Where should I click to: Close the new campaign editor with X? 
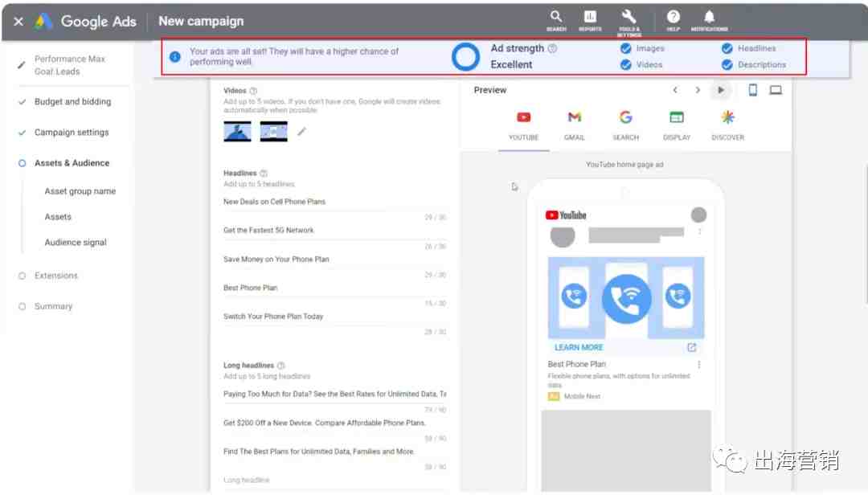click(x=18, y=22)
